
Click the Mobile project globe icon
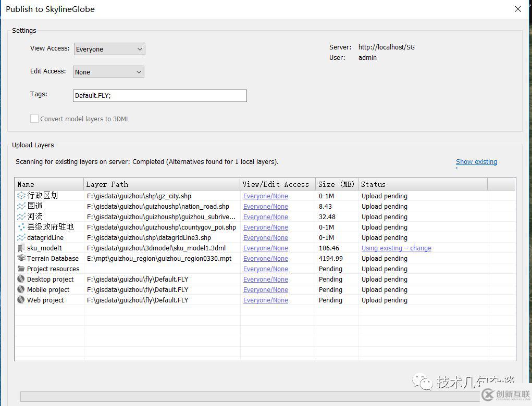coord(21,289)
